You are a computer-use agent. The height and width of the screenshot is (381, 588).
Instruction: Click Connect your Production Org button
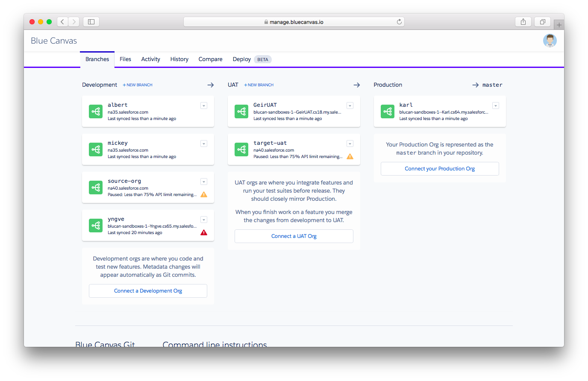click(x=440, y=169)
